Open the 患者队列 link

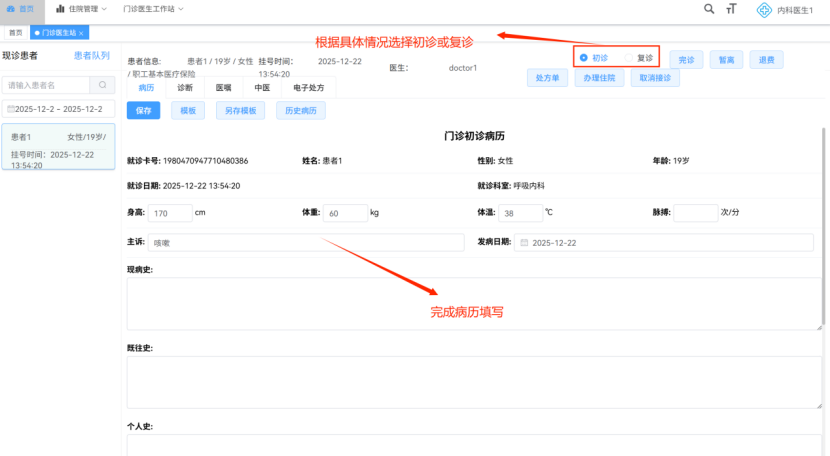(92, 56)
